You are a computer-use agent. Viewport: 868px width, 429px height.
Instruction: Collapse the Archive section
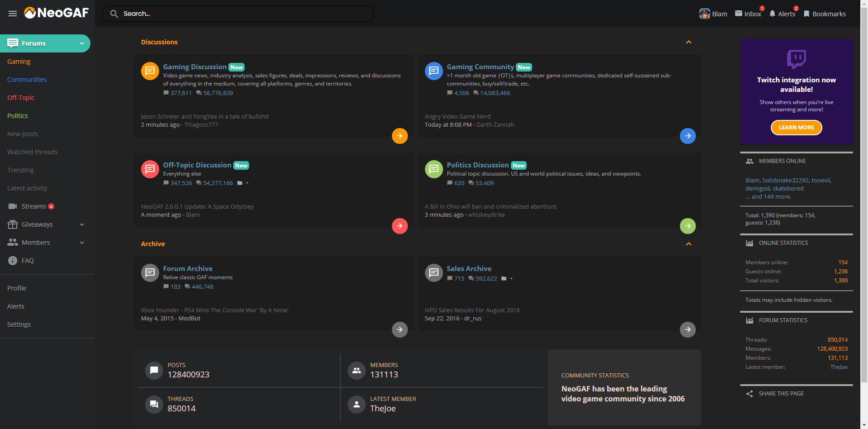click(x=689, y=244)
